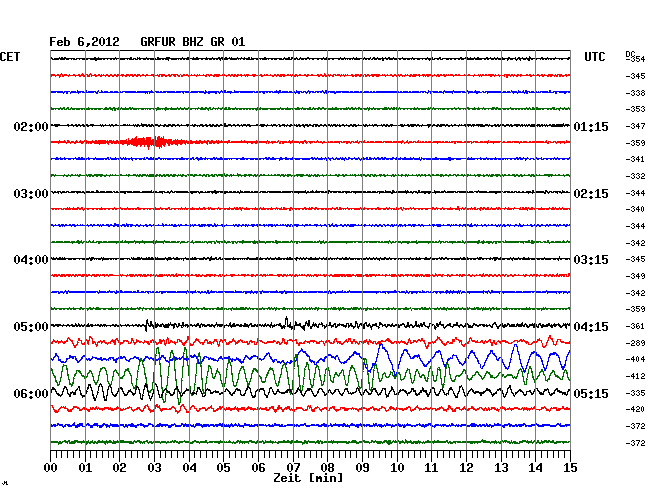Click the DC offset value "-353"
Viewport: 650px width, 494px height.
635,109
